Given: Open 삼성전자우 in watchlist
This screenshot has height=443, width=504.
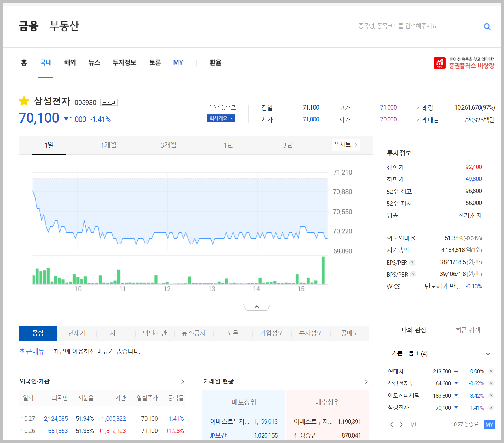Looking at the screenshot, I should tap(401, 383).
